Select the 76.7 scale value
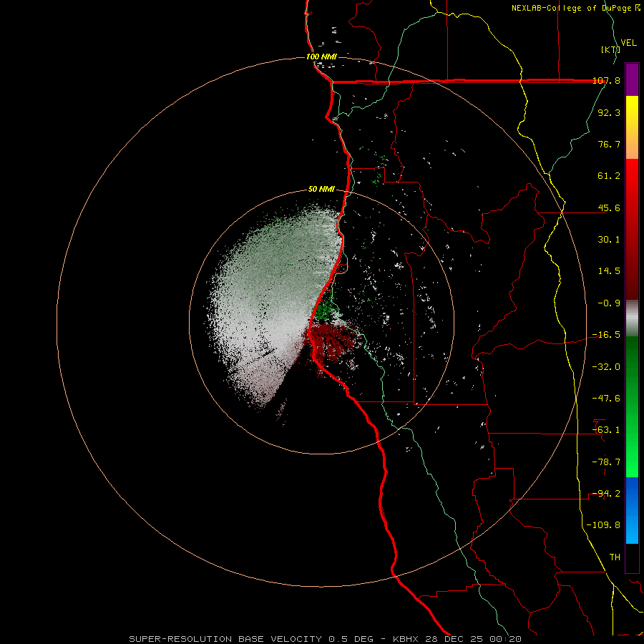Screen dimensions: 644x644 [x=609, y=144]
